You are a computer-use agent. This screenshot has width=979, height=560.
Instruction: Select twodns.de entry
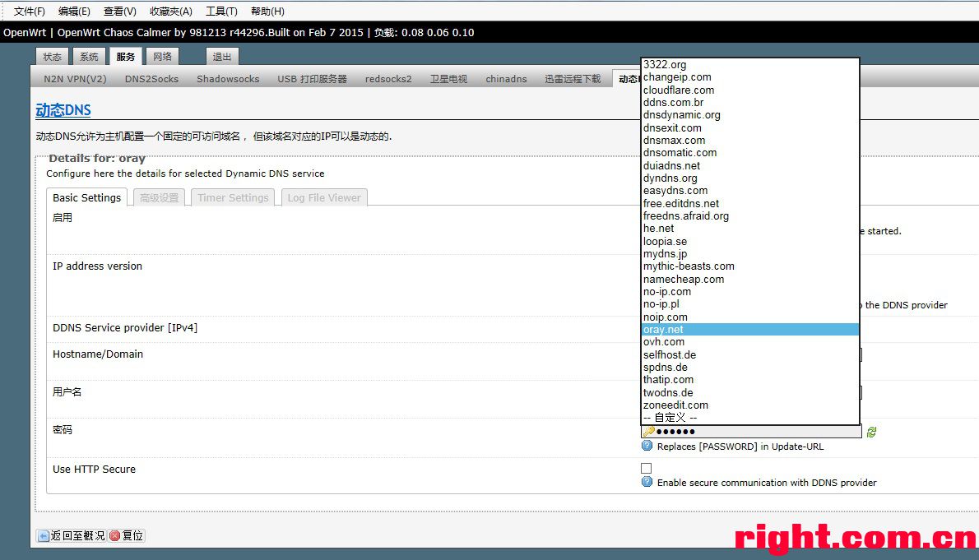point(750,393)
